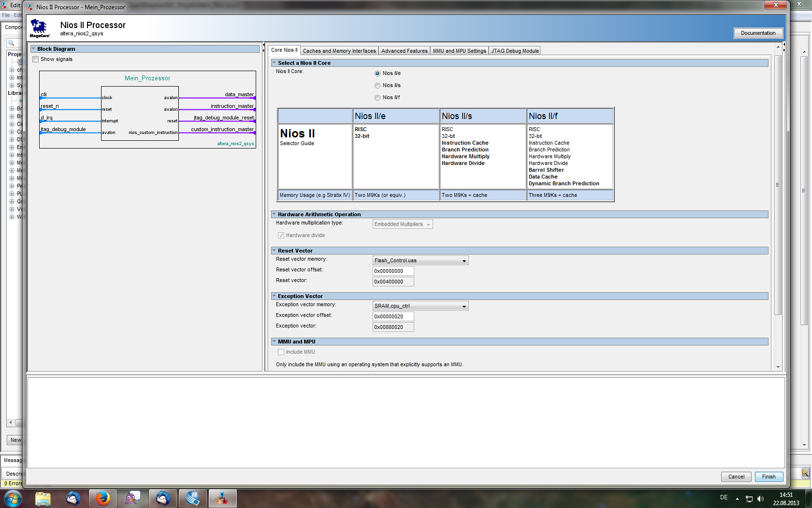Open Thunderbird icon between Pidgin and Quartus

click(163, 498)
